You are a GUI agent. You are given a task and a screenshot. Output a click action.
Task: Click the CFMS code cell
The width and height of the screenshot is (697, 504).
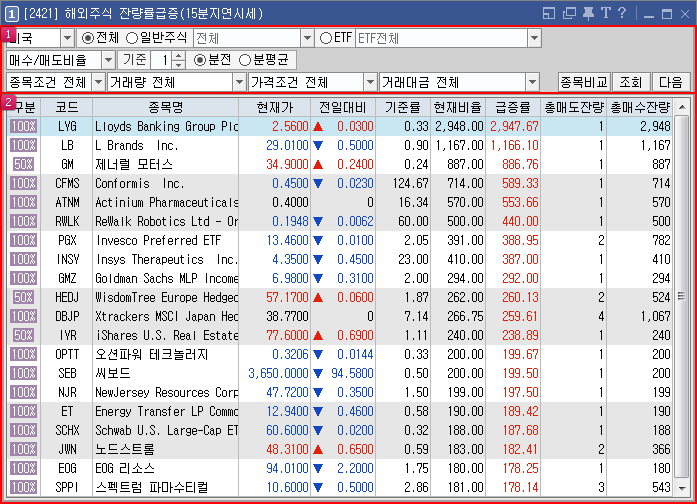pos(67,184)
